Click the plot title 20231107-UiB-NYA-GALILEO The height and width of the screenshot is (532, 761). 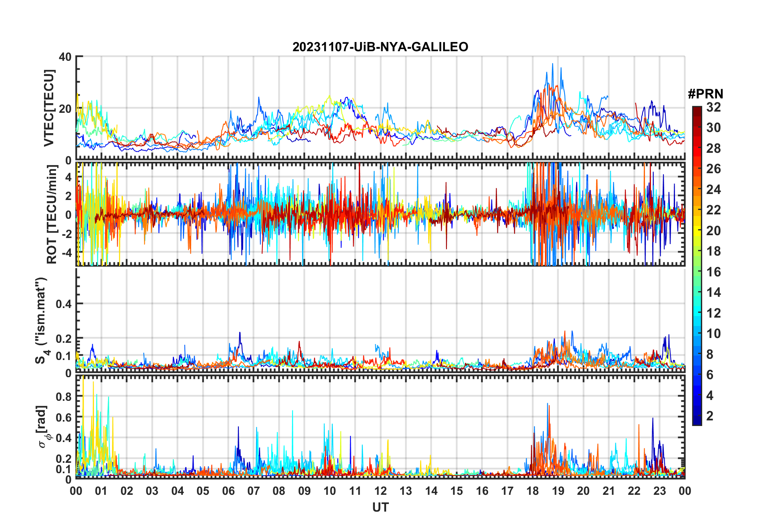[380, 47]
